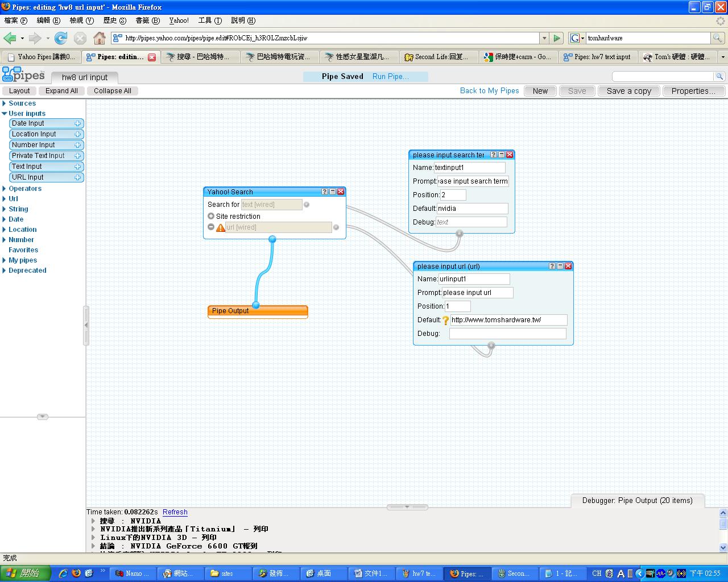Add Text Input module via plus icon

tap(78, 167)
